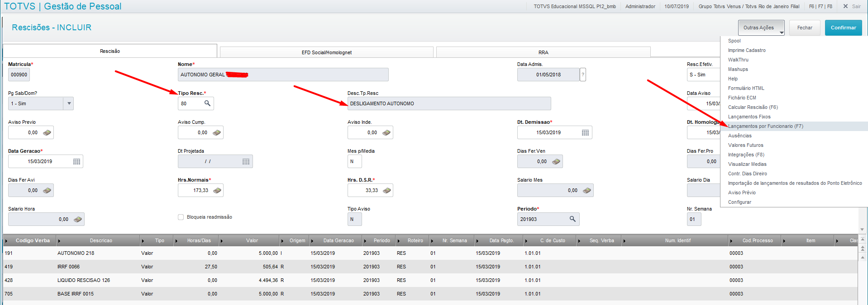868x305 pixels.
Task: Open calculator icon for Aviso Previo
Action: click(x=47, y=132)
